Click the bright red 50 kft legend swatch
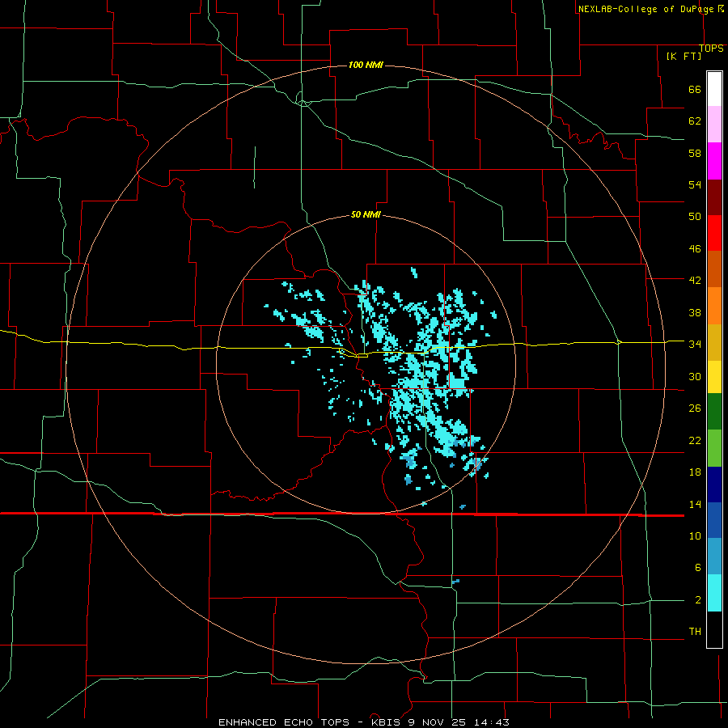This screenshot has width=728, height=728. [714, 233]
